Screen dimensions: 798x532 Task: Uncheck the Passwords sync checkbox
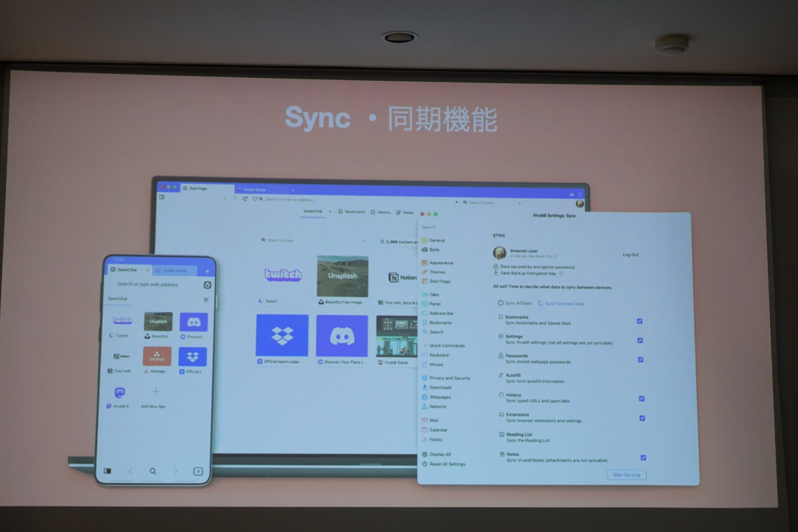point(640,360)
